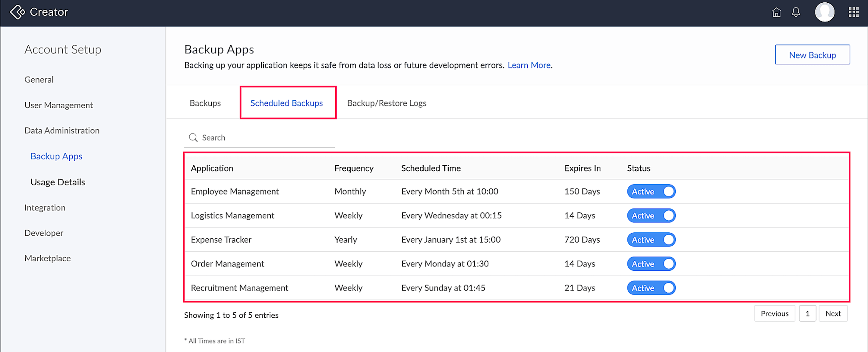Toggle Order Management backup status

651,264
